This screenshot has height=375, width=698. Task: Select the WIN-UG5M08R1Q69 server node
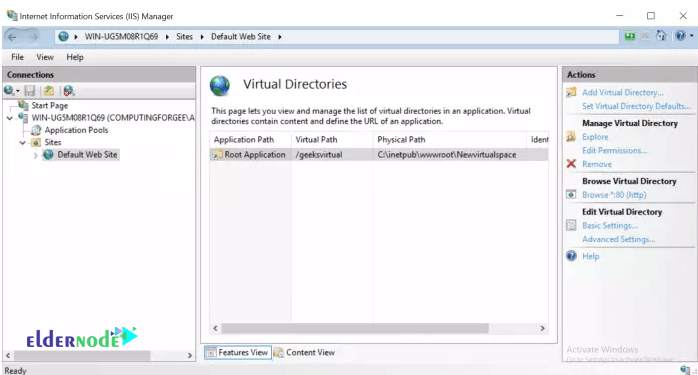tap(113, 118)
